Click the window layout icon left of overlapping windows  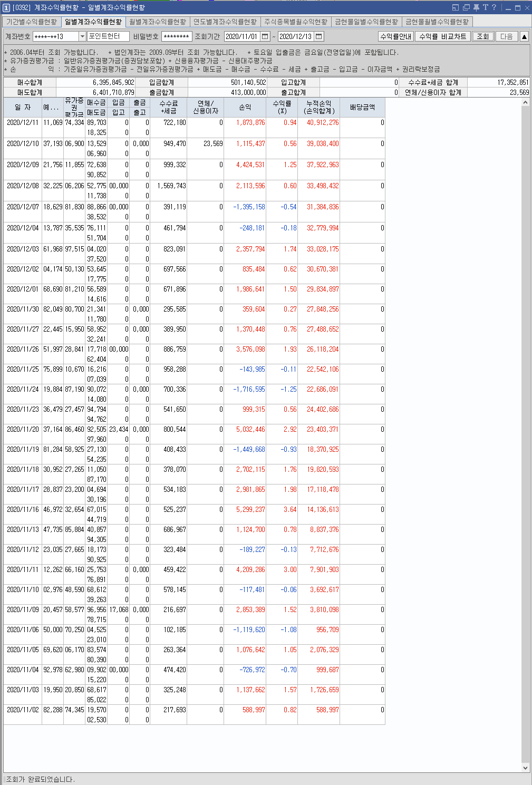456,7
